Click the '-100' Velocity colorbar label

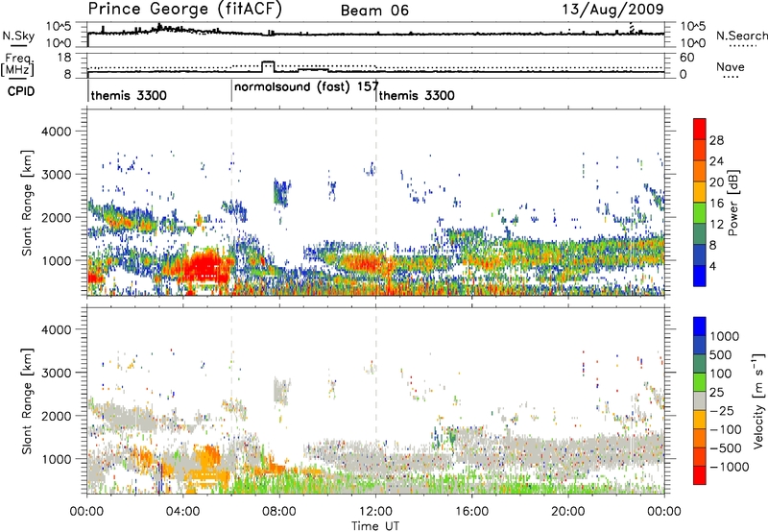(726, 429)
